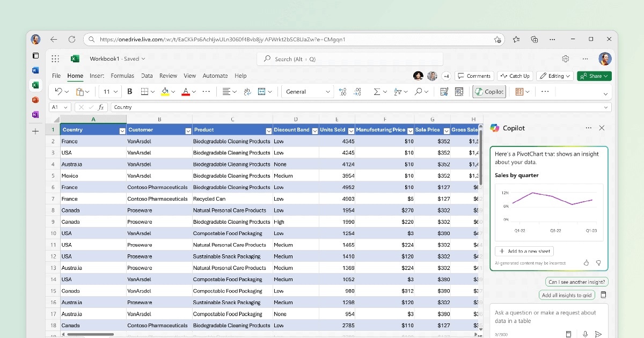The image size is (644, 338).
Task: Switch to the Insert tab
Action: pyautogui.click(x=97, y=76)
